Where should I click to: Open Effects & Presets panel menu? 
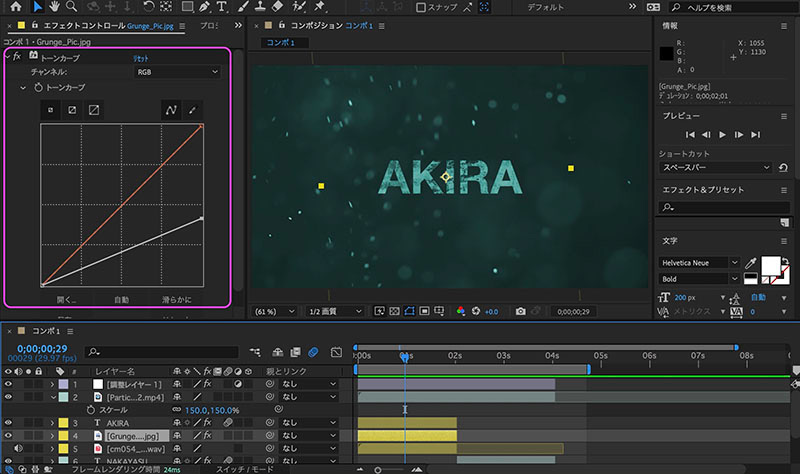[784, 190]
